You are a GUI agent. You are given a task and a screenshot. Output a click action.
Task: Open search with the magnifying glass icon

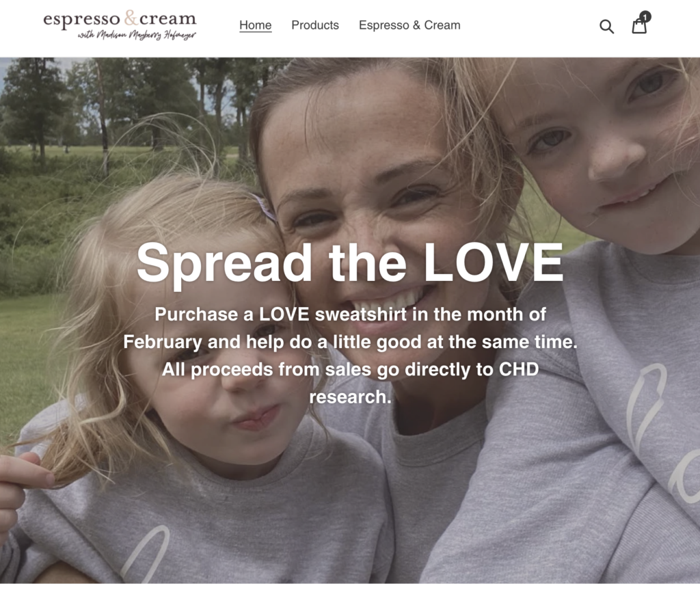pyautogui.click(x=606, y=27)
